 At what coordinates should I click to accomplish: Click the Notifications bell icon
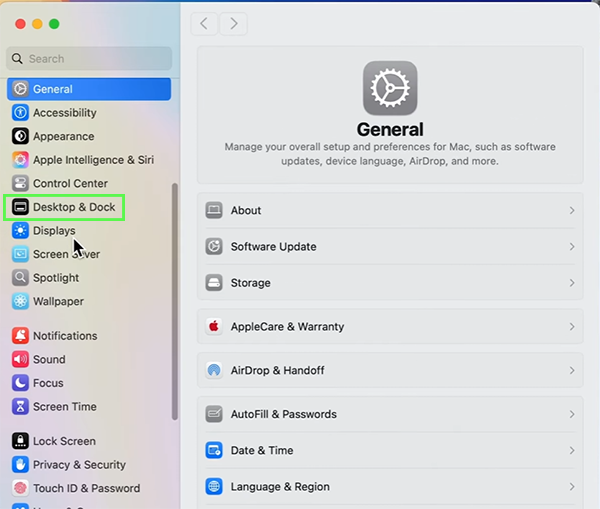[x=20, y=336]
